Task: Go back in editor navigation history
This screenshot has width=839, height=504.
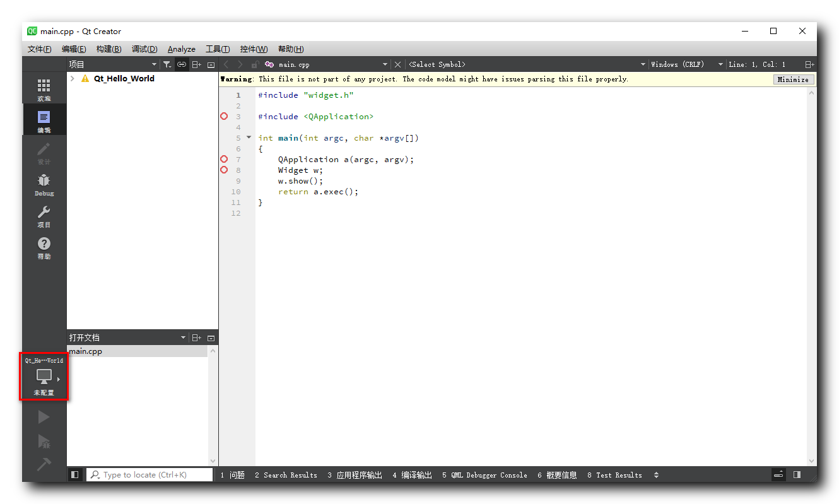Action: (x=226, y=64)
